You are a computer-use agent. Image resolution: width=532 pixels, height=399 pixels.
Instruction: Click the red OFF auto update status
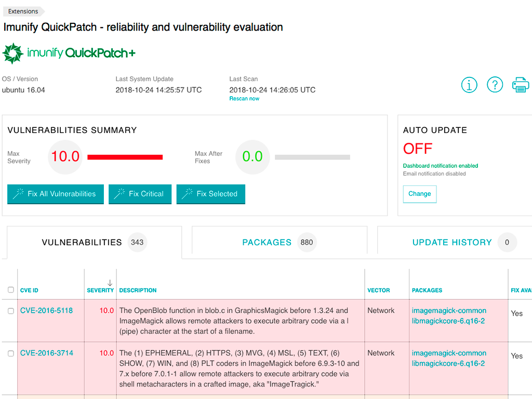click(418, 149)
